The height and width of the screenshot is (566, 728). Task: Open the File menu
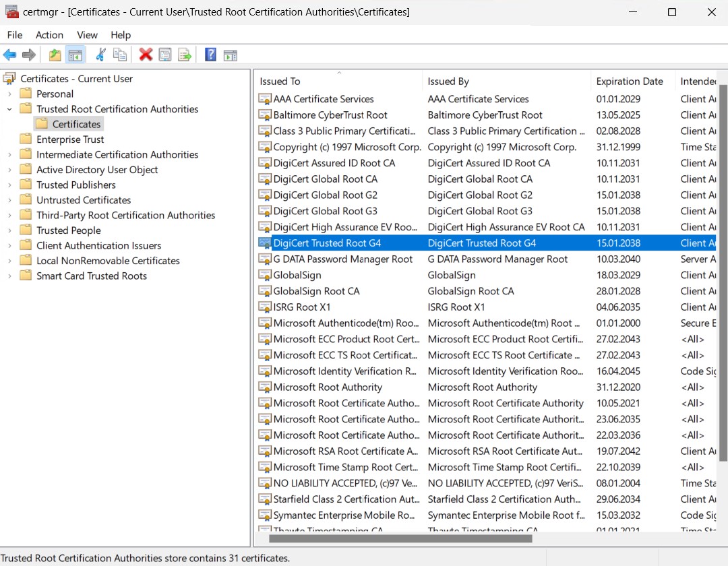click(15, 35)
